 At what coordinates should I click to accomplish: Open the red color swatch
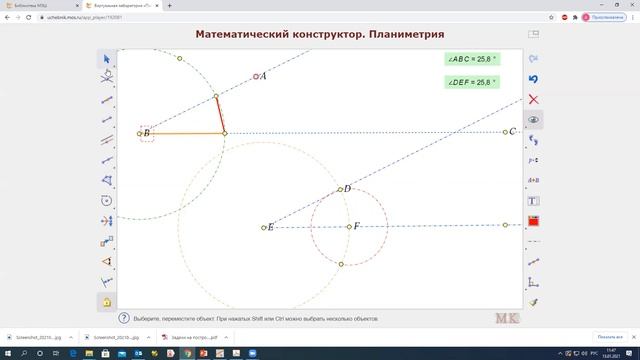click(x=533, y=221)
